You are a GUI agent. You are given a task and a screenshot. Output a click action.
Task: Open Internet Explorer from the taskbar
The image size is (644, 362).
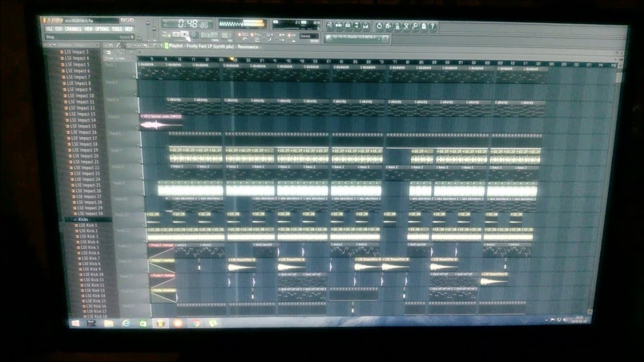125,323
